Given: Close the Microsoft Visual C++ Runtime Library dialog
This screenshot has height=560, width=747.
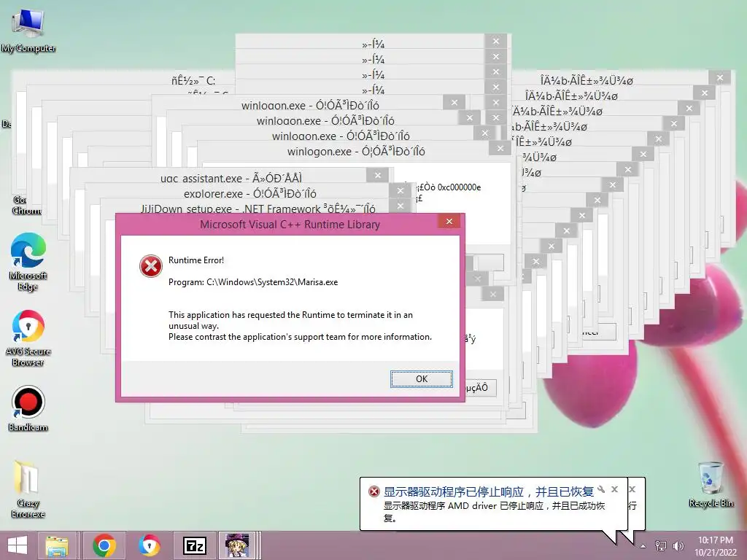Looking at the screenshot, I should pyautogui.click(x=449, y=222).
